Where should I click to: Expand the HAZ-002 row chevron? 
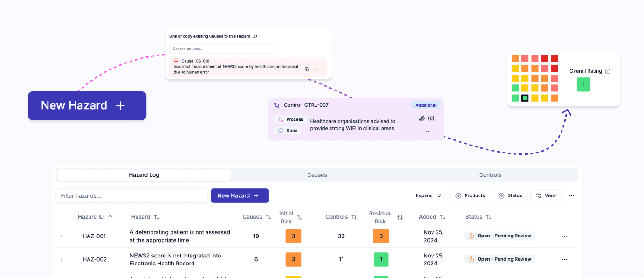(x=61, y=259)
